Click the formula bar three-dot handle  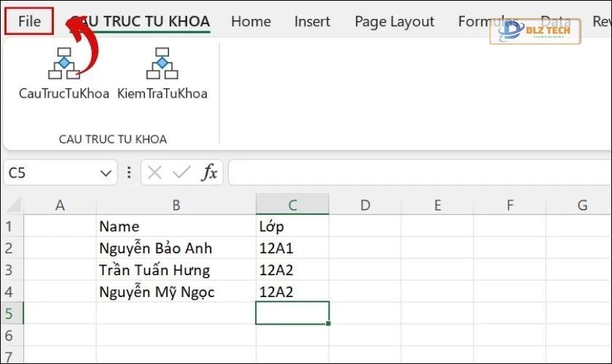130,173
